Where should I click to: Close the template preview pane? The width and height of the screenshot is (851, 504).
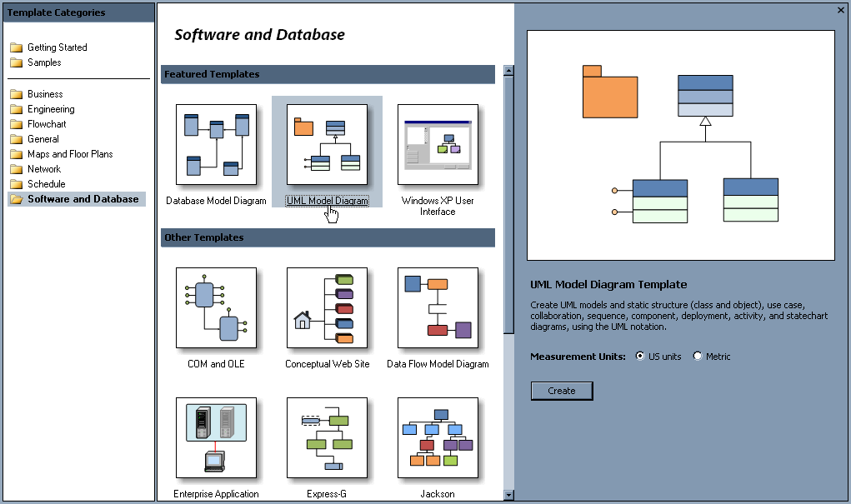pyautogui.click(x=840, y=10)
